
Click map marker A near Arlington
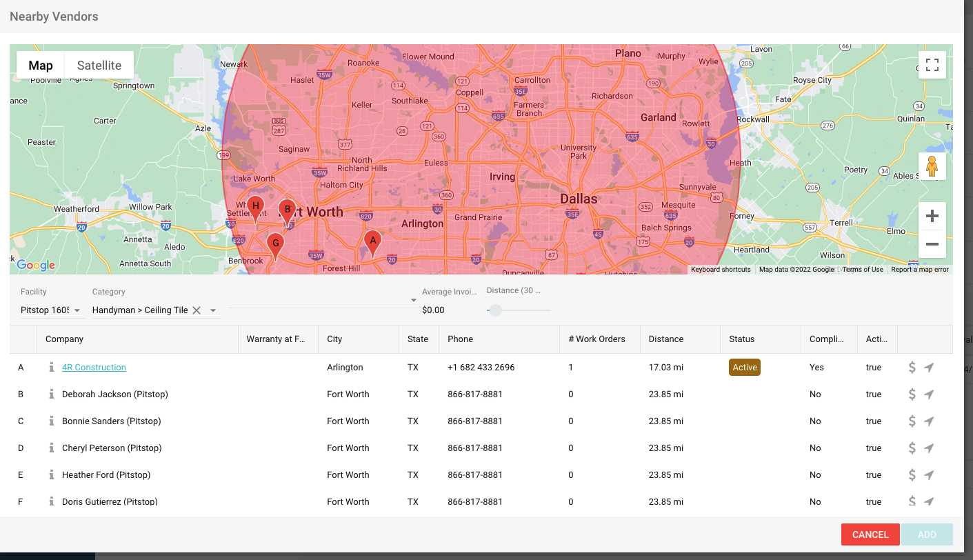(x=372, y=243)
